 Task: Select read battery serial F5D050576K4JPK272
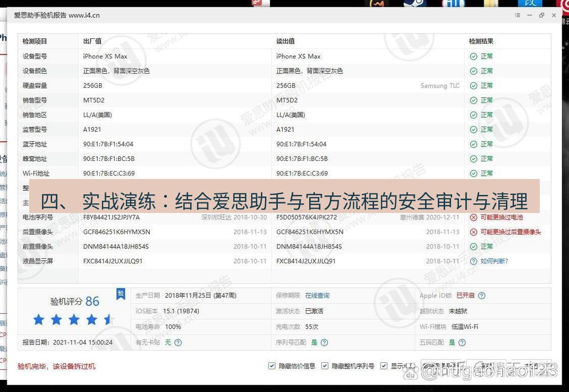point(307,217)
